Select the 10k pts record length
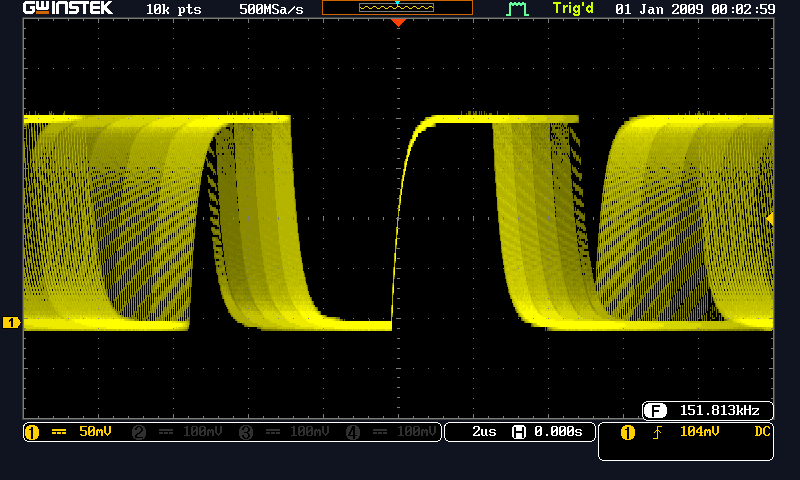This screenshot has height=480, width=800. pyautogui.click(x=171, y=9)
